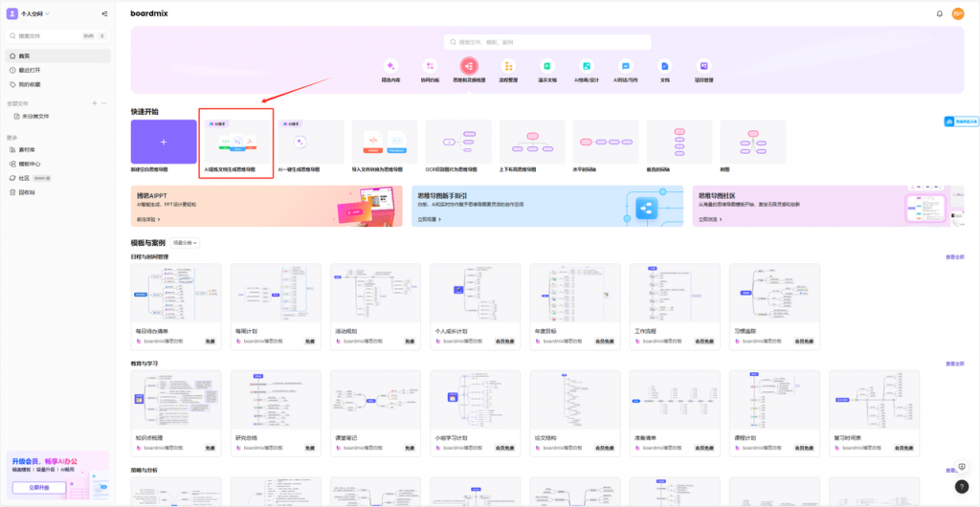980x507 pixels.
Task: Choose the 水平时间轴 layout card
Action: [x=606, y=142]
